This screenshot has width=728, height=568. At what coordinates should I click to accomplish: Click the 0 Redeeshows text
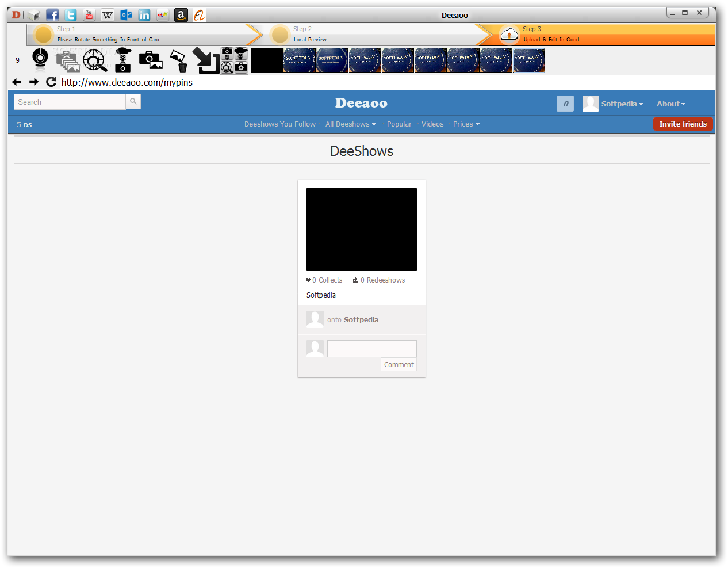click(383, 280)
